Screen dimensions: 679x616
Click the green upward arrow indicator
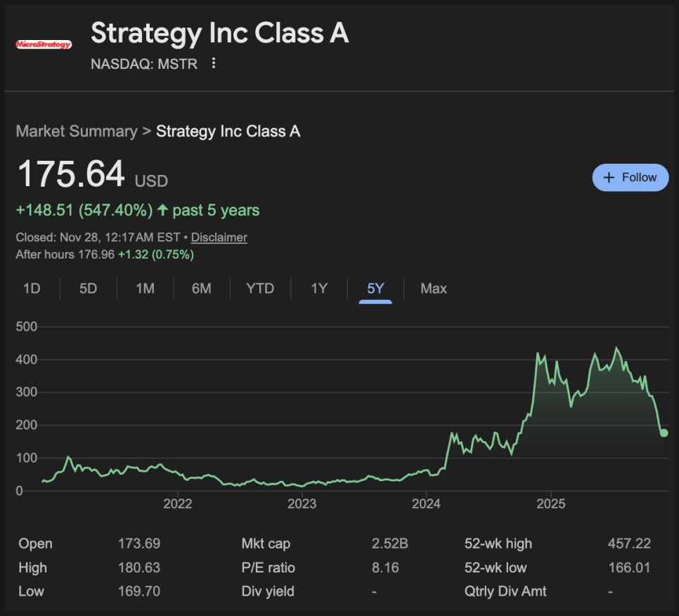pos(163,210)
